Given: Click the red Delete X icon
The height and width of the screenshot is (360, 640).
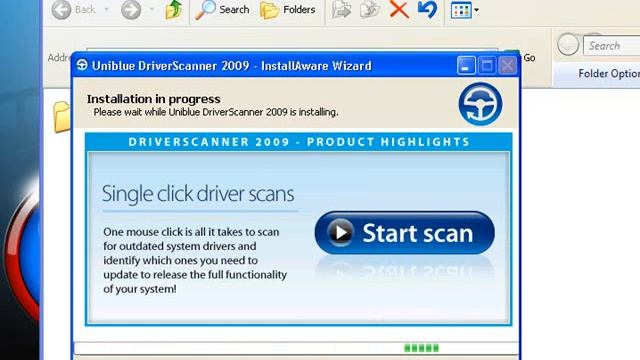Looking at the screenshot, I should coord(399,9).
